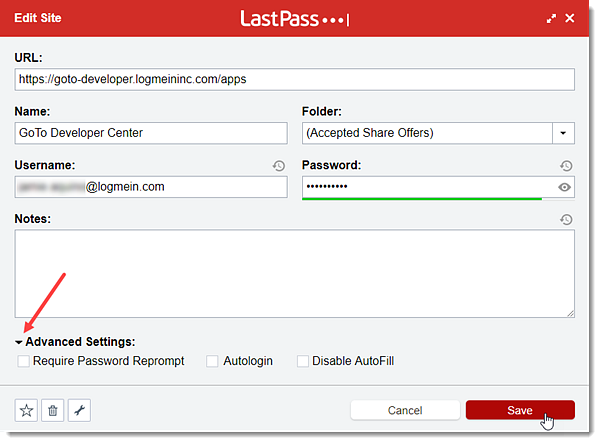595x438 pixels.
Task: Mark site as favorite with star icon
Action: tap(26, 410)
